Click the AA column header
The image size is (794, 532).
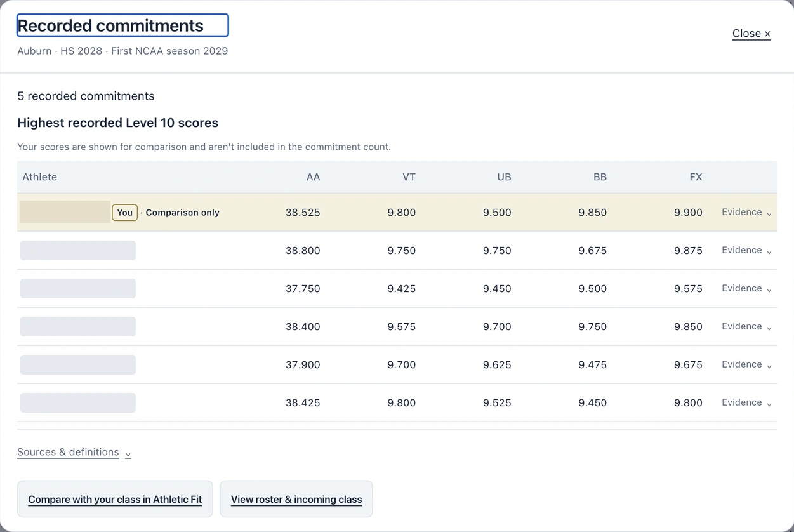pos(313,177)
